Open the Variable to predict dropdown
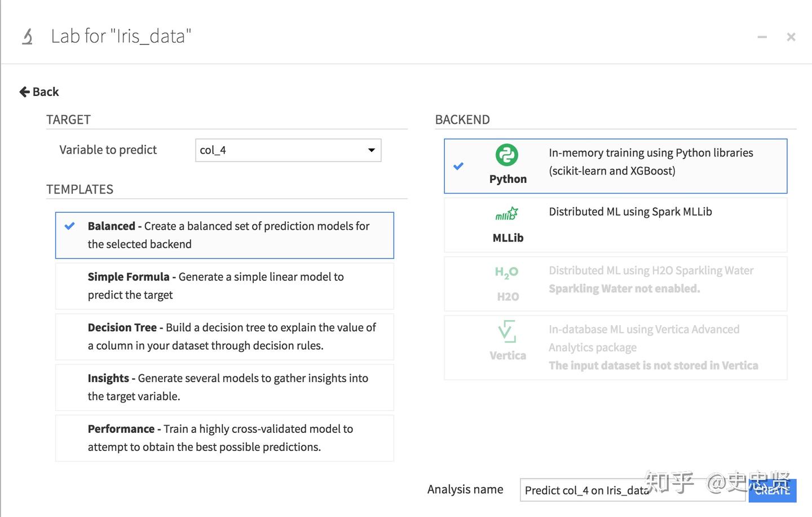This screenshot has width=812, height=517. pyautogui.click(x=288, y=150)
